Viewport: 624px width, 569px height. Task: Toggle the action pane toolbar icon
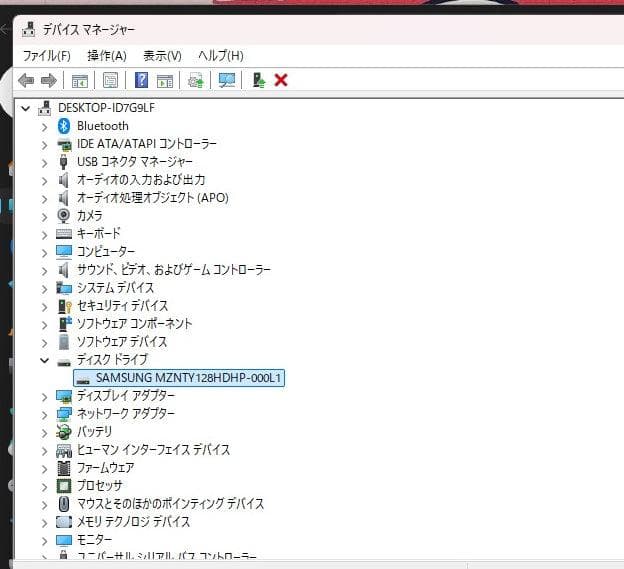click(165, 81)
